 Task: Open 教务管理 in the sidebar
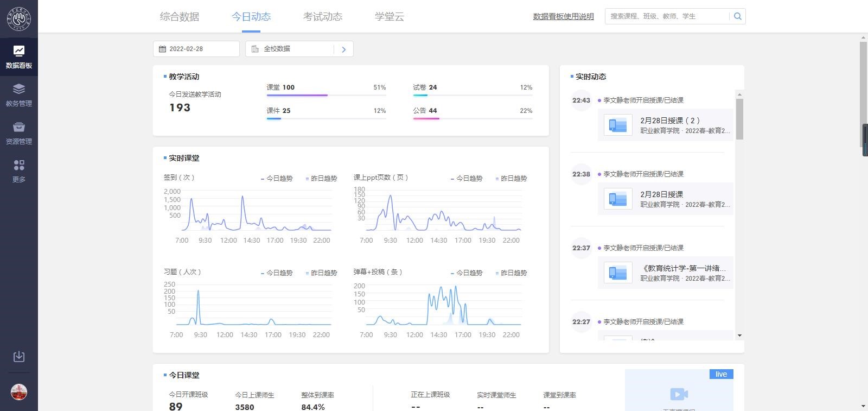(x=19, y=94)
